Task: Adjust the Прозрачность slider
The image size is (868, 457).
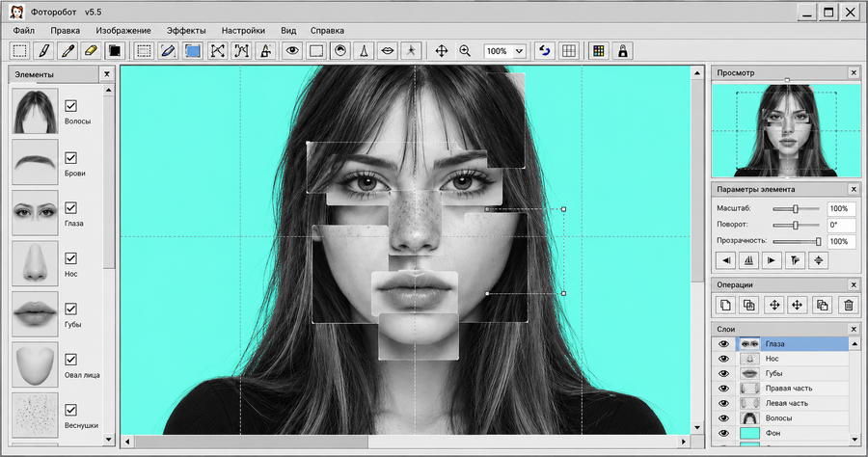Action: [818, 241]
